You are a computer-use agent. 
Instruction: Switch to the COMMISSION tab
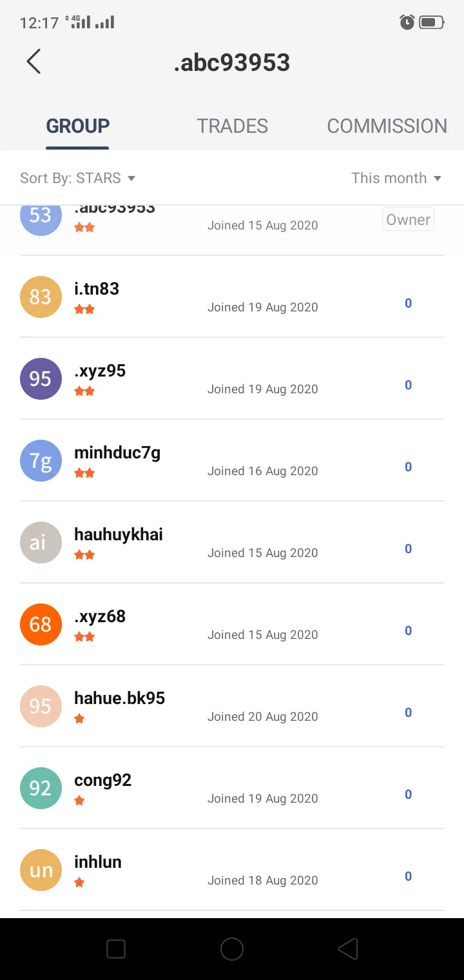coord(387,126)
